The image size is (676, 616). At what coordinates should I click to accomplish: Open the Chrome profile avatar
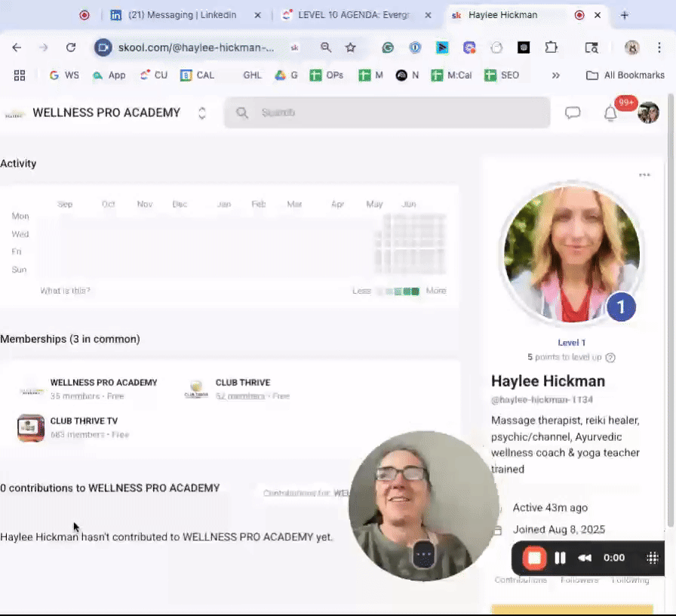pos(632,48)
